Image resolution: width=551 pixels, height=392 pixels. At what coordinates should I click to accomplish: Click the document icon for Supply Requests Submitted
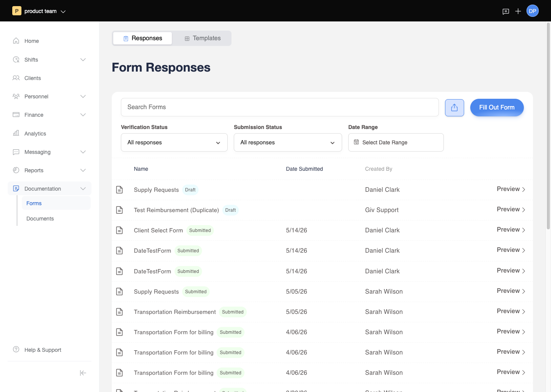pyautogui.click(x=119, y=291)
